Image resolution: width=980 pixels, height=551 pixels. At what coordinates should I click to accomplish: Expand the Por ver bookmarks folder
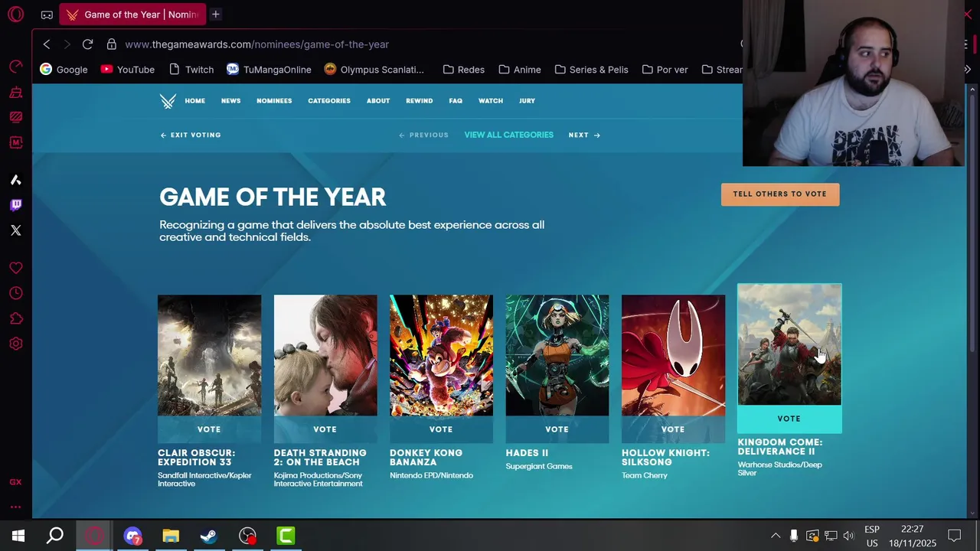(x=664, y=70)
